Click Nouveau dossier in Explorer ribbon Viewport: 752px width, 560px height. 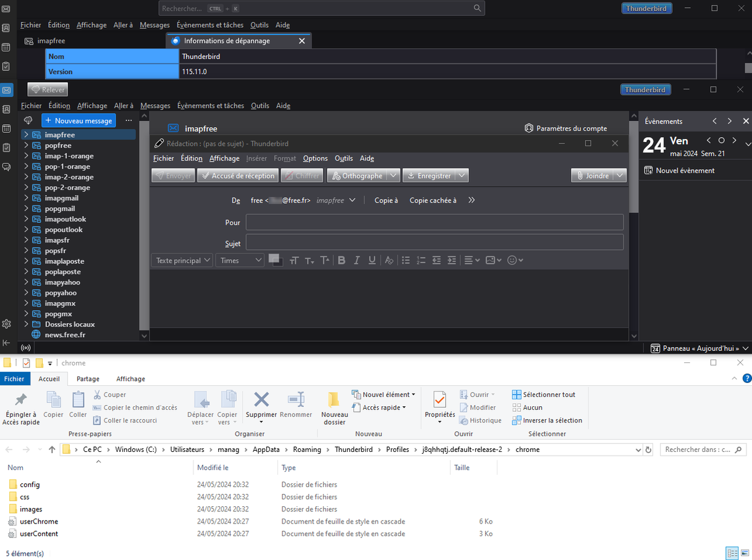tap(334, 408)
